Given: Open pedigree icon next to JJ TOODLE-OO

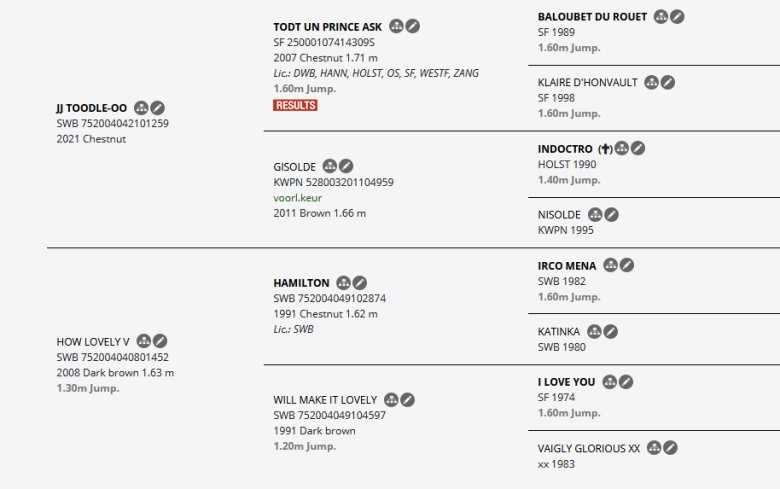Looking at the screenshot, I should [141, 107].
